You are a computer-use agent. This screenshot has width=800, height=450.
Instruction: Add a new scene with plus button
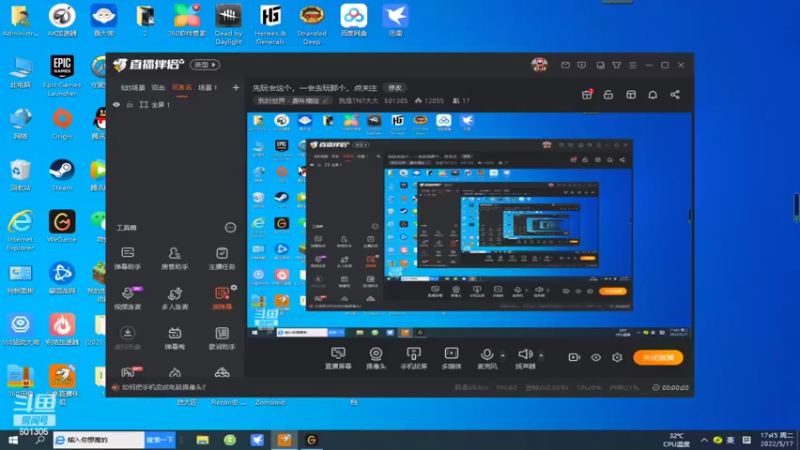click(236, 88)
